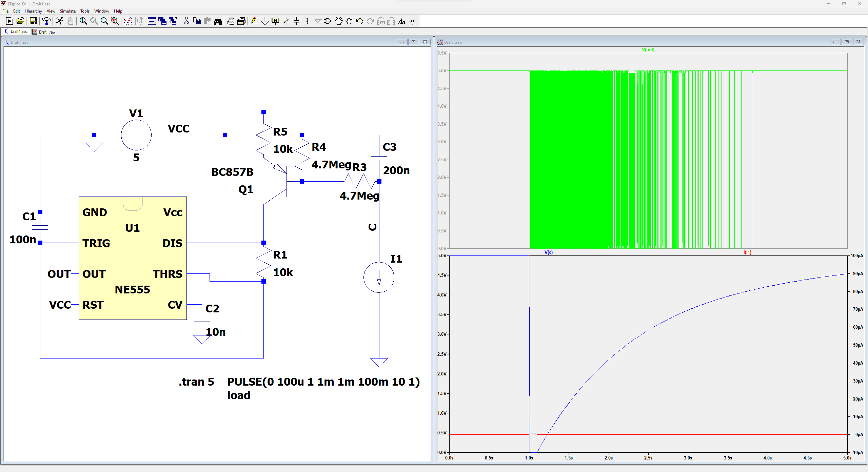Switch to the Draft1.asc tab
The image size is (868, 472).
[16, 32]
